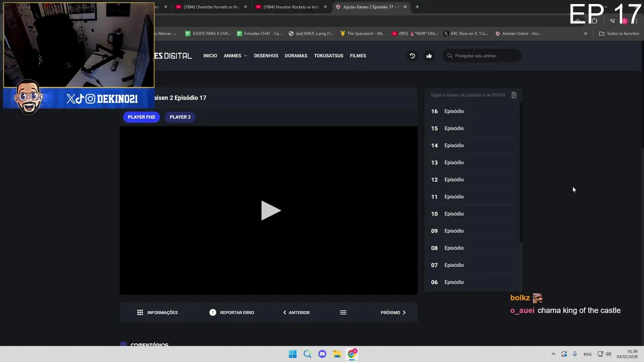This screenshot has height=362, width=644.
Task: Close the Charlotte Hornets YouTube tab
Action: pos(246,7)
